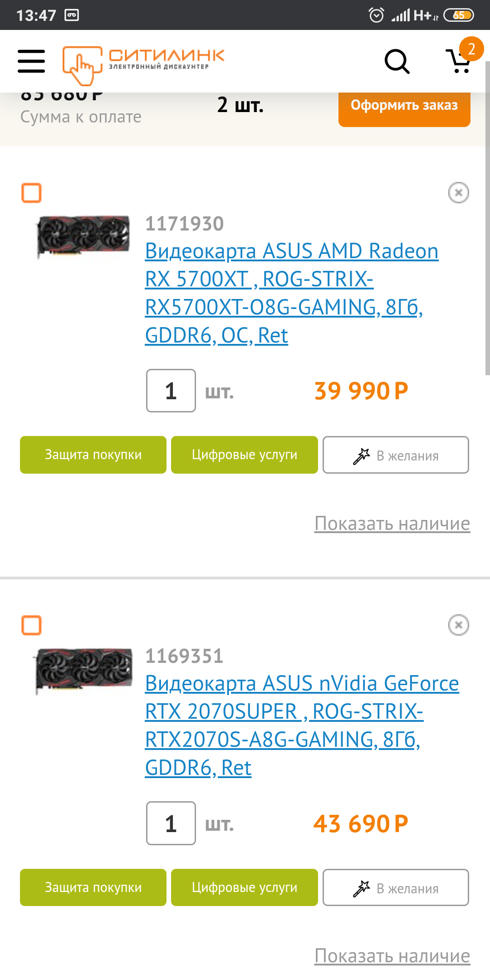
Task: Open the search magnifier icon
Action: (397, 61)
